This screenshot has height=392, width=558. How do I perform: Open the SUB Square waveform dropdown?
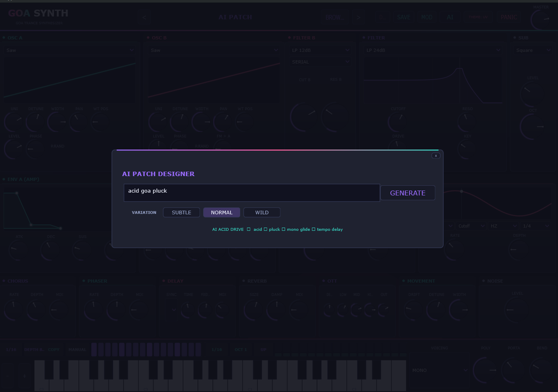(533, 50)
